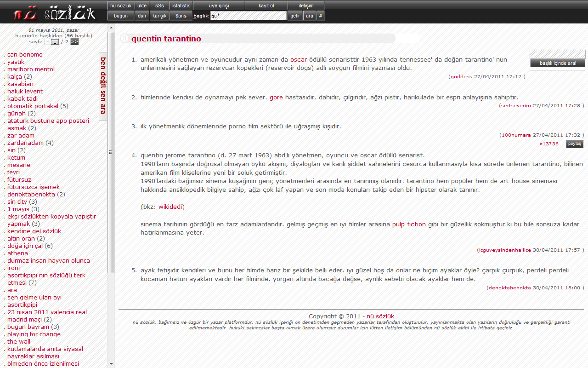The height and width of the screenshot is (368, 588).
Task: Show bugün entries
Action: [121, 16]
